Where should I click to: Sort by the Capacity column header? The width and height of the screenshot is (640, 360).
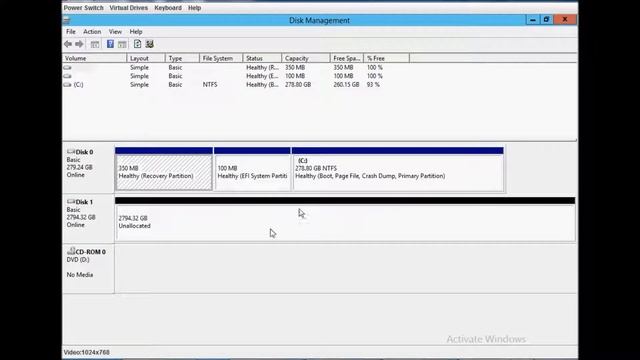click(306, 58)
